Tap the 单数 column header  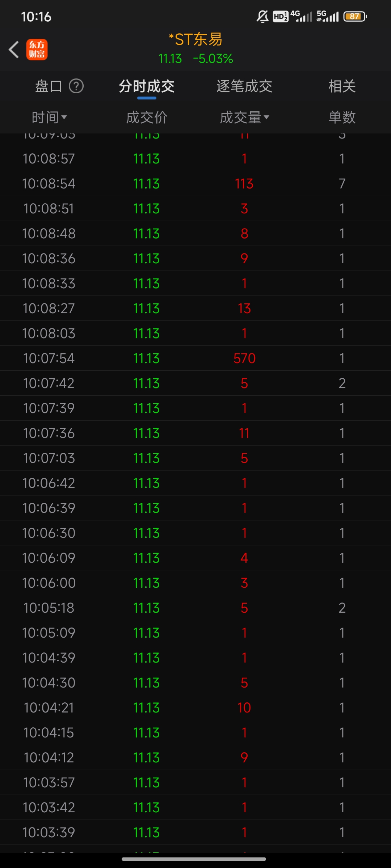(342, 117)
